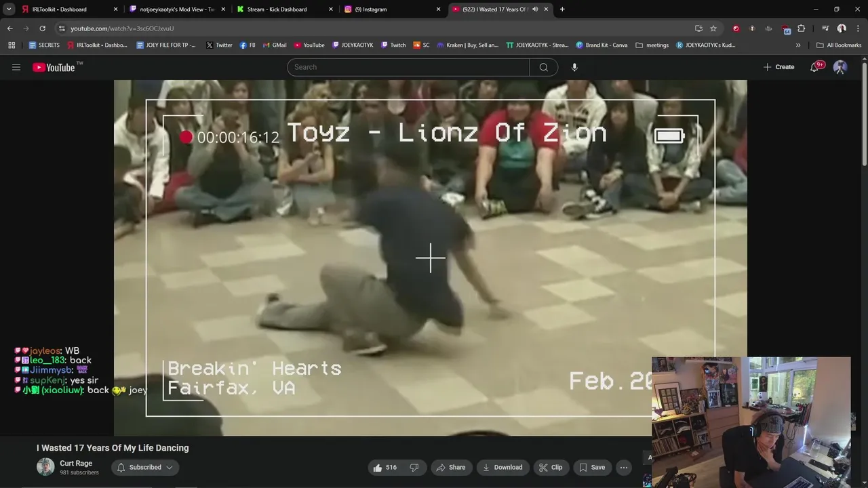Open the All Bookmarks folder
This screenshot has width=868, height=488.
pos(839,45)
